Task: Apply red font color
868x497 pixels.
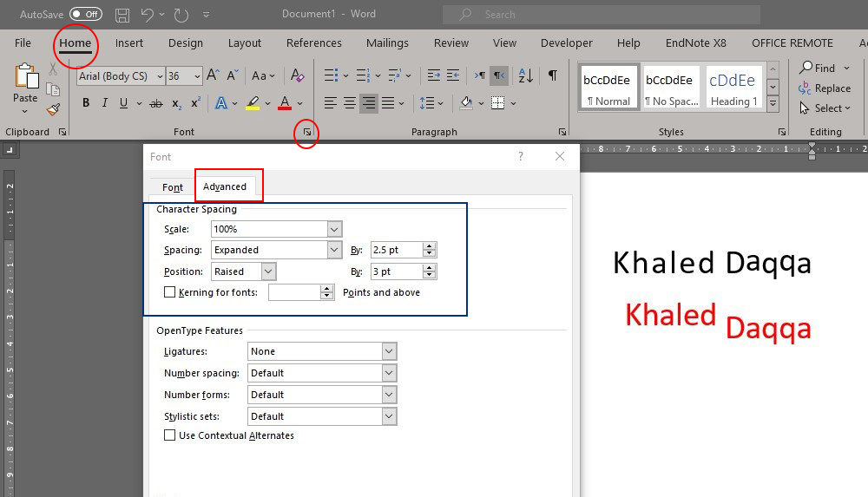Action: click(285, 103)
